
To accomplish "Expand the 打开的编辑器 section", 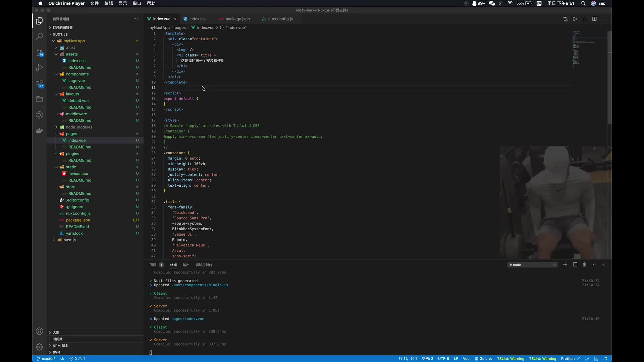I will pos(95,27).
